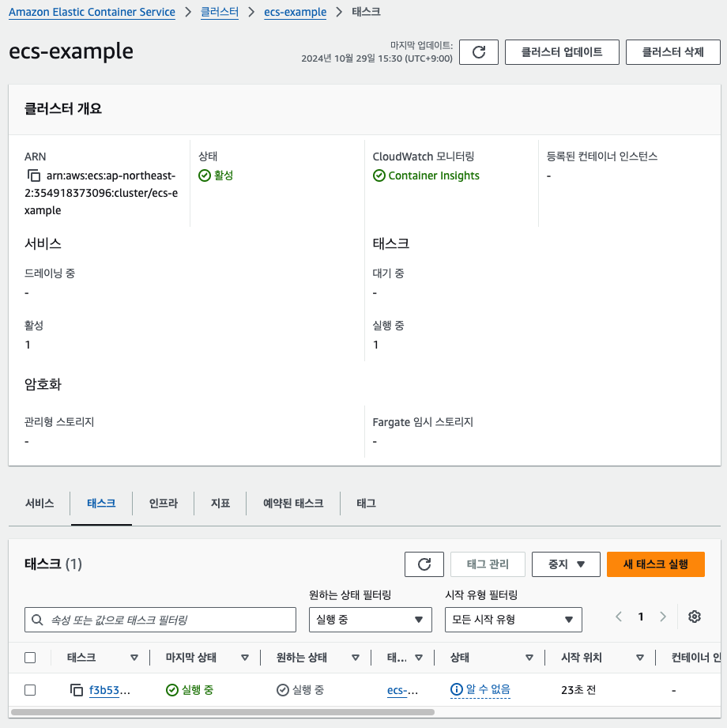Focus the task filter search field

pos(160,620)
